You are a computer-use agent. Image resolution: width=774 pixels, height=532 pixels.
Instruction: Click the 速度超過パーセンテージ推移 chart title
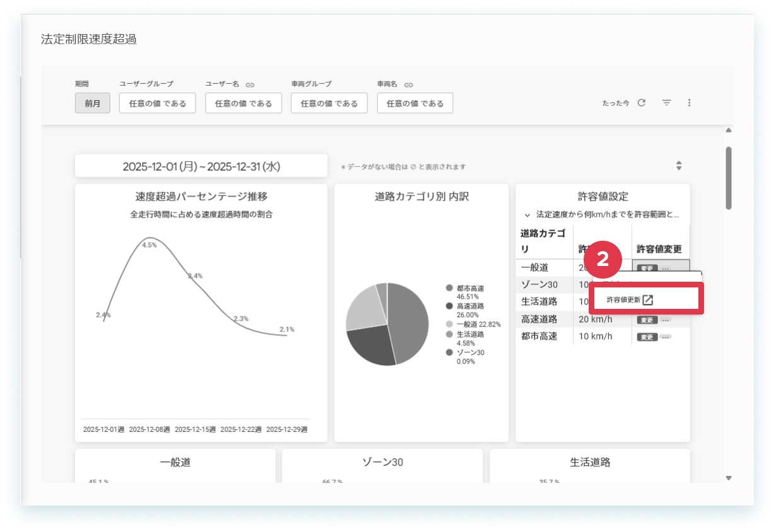(201, 197)
